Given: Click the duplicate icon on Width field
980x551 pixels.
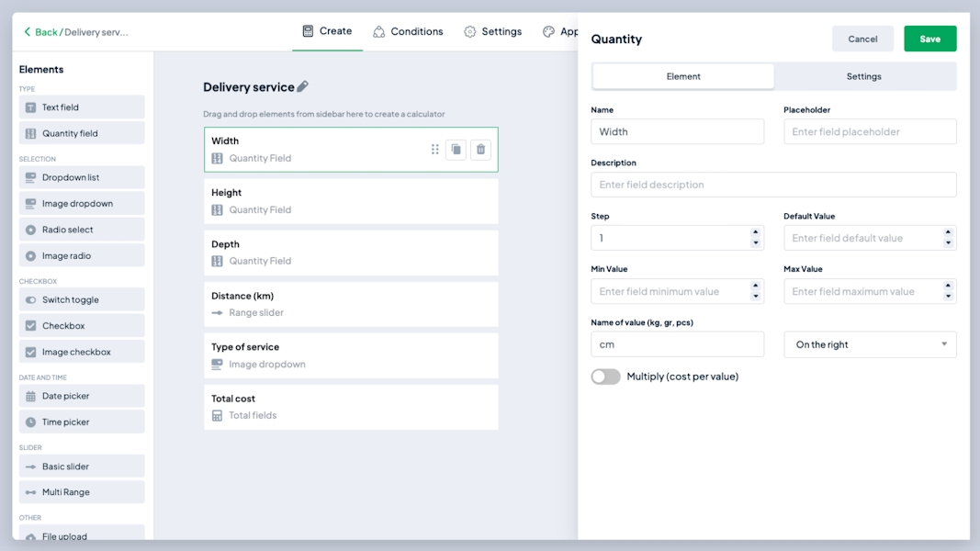Looking at the screenshot, I should pos(456,150).
